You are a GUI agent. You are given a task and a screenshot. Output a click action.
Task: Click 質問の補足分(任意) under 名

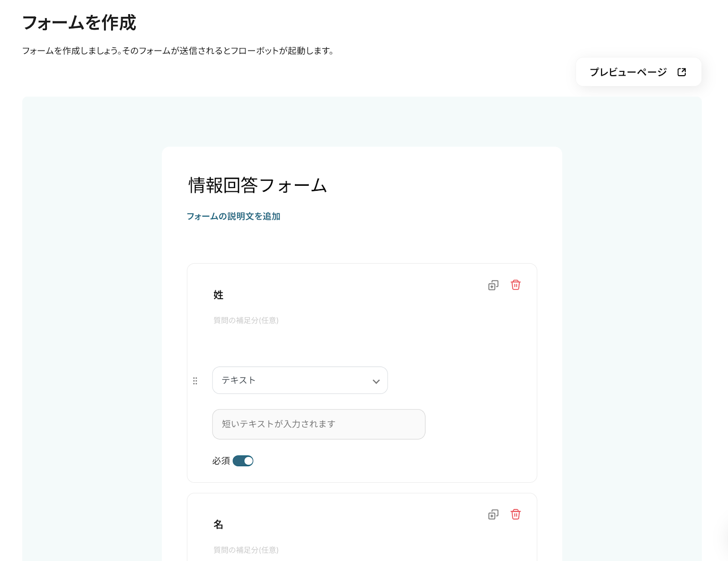246,550
